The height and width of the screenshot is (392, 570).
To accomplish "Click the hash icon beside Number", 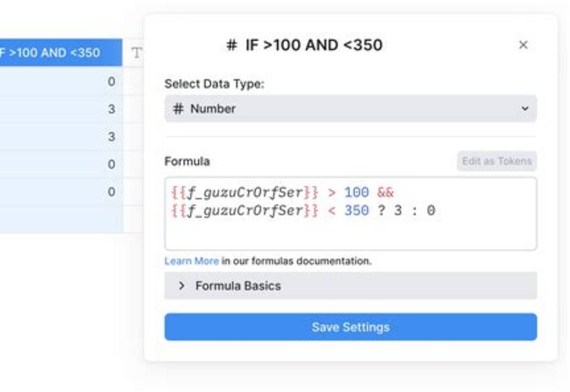I will point(178,109).
